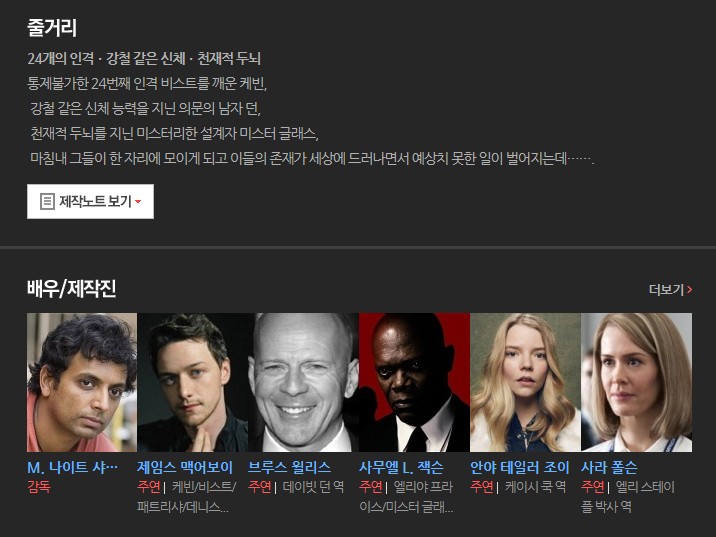Select 사라 폴슨's portrait thumbnail

pyautogui.click(x=637, y=382)
